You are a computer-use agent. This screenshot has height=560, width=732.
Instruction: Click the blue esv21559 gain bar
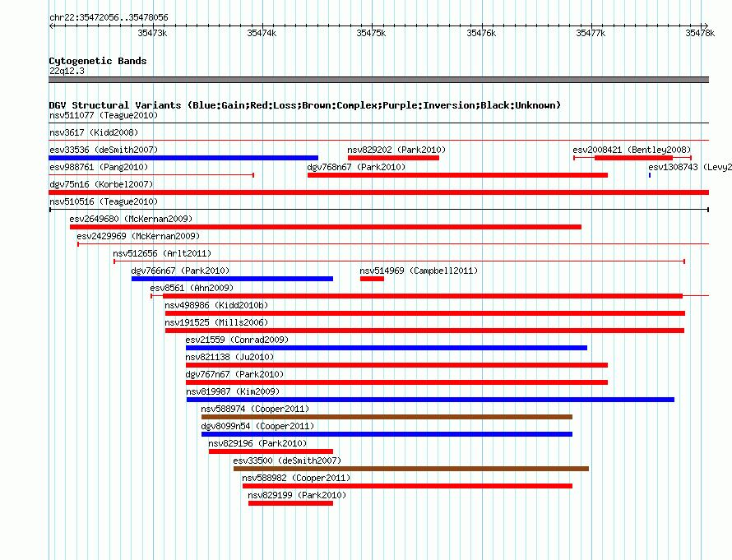pos(387,348)
